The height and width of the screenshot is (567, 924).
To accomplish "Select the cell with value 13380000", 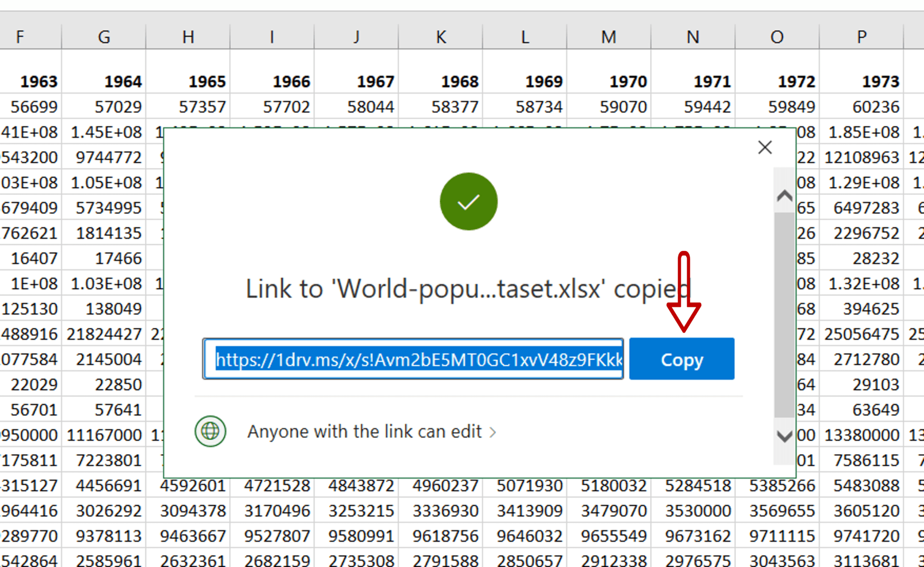I will click(862, 435).
